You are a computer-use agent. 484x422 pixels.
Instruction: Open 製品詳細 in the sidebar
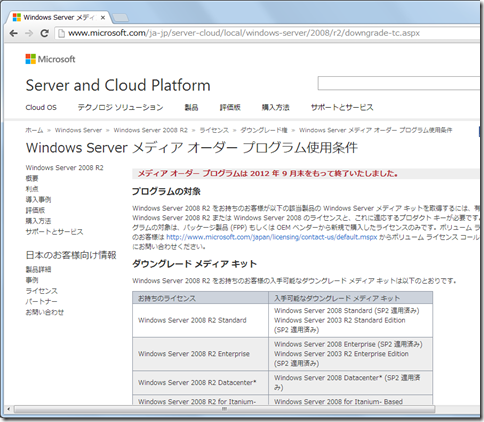coord(38,269)
